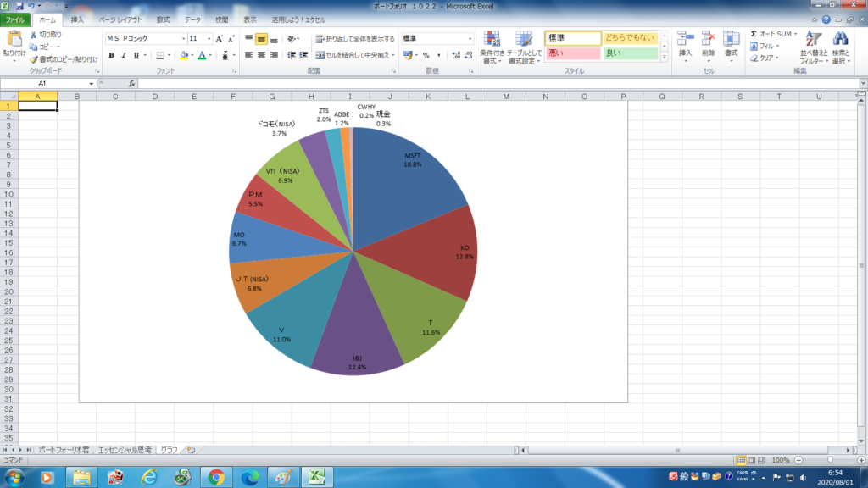Center text horizontally in the cell

click(x=261, y=55)
